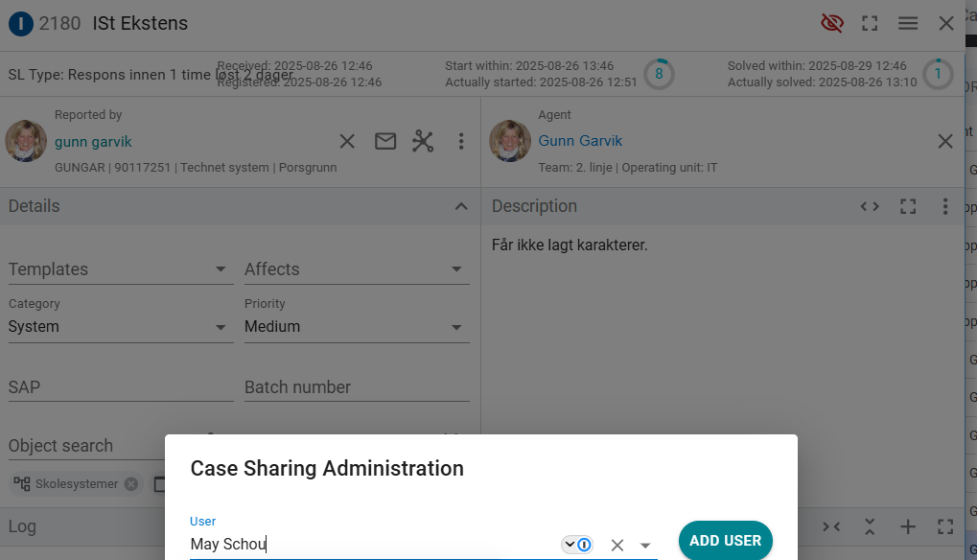Expand the Affects dropdown
The height and width of the screenshot is (560, 977).
(356, 269)
